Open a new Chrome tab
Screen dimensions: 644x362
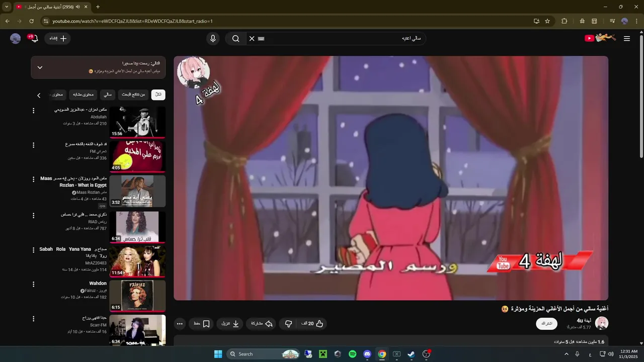[x=98, y=7]
